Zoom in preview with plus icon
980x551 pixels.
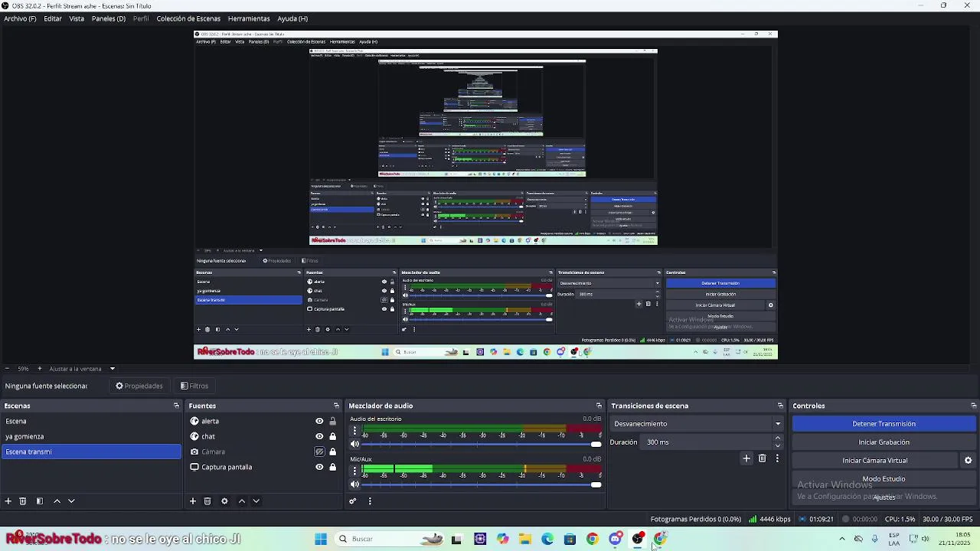40,369
